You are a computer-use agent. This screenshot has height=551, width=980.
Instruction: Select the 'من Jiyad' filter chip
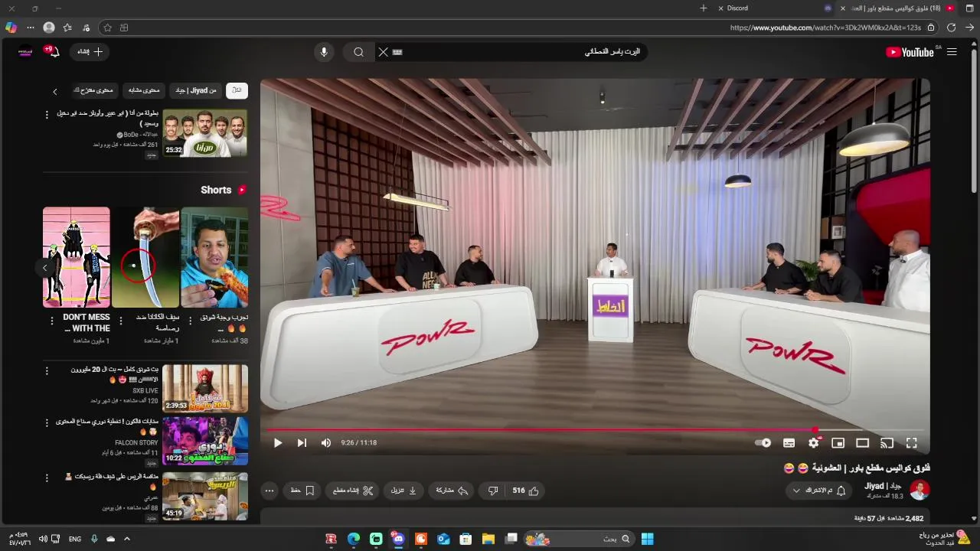pyautogui.click(x=196, y=90)
